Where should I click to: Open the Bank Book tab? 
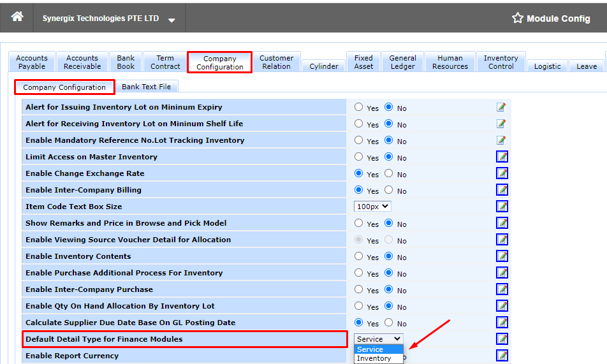coord(126,62)
